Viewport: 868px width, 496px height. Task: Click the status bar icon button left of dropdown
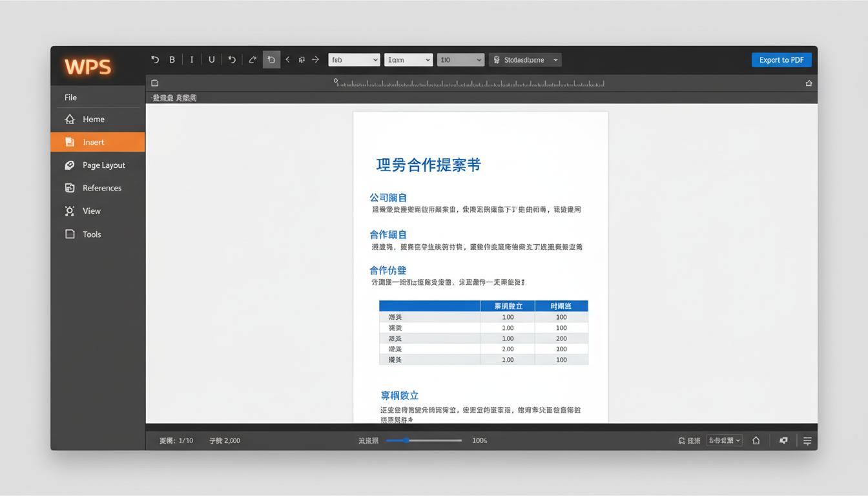point(689,440)
